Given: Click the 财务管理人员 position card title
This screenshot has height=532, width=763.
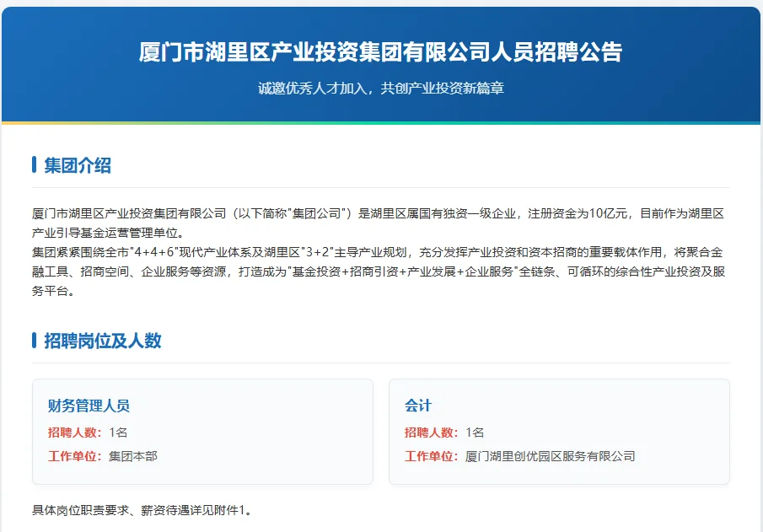Looking at the screenshot, I should 89,406.
